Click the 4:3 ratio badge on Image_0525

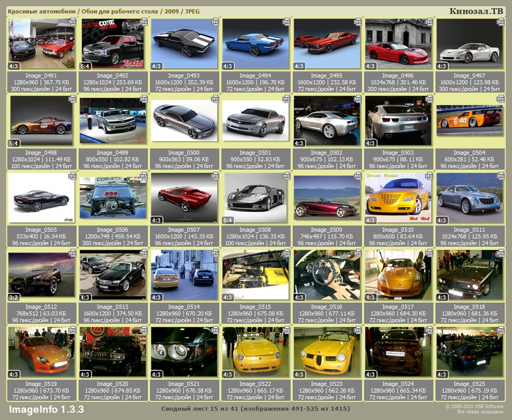442,374
